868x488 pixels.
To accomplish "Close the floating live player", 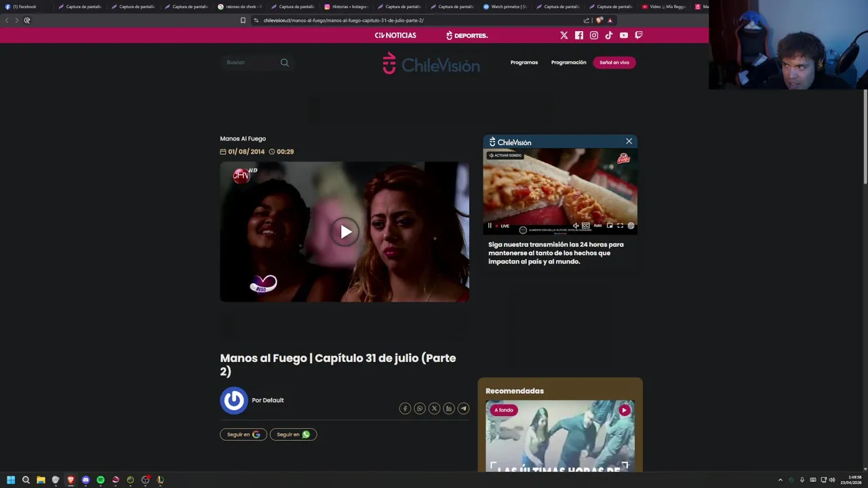I will tap(629, 142).
